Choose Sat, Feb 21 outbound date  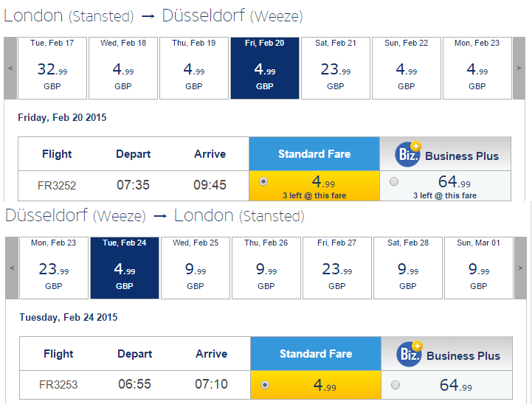click(x=336, y=68)
